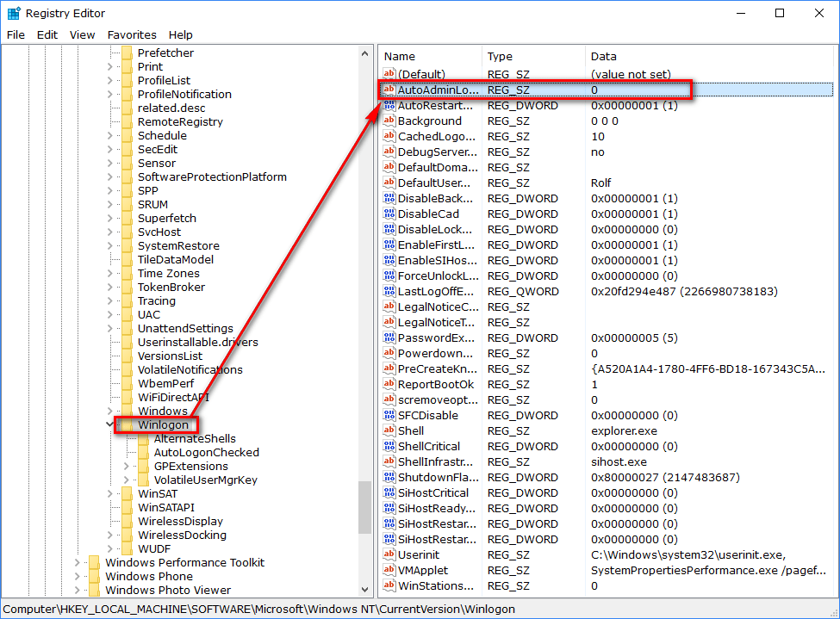Expand the Windows Phone key

(78, 576)
